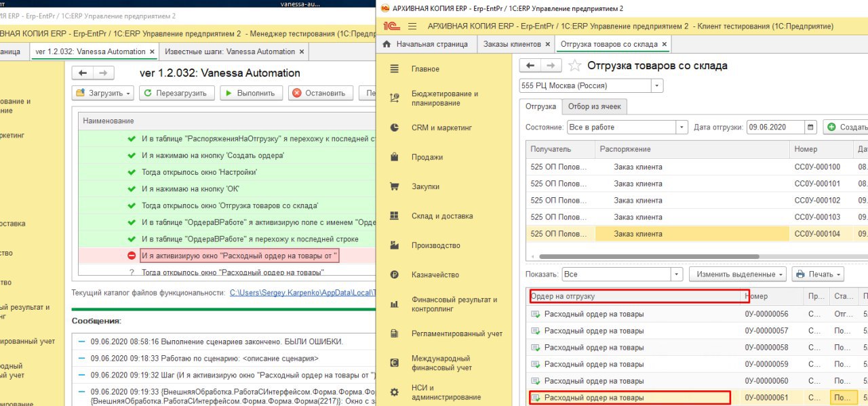
Task: Switch to Отбор из ячеек tab
Action: click(595, 106)
